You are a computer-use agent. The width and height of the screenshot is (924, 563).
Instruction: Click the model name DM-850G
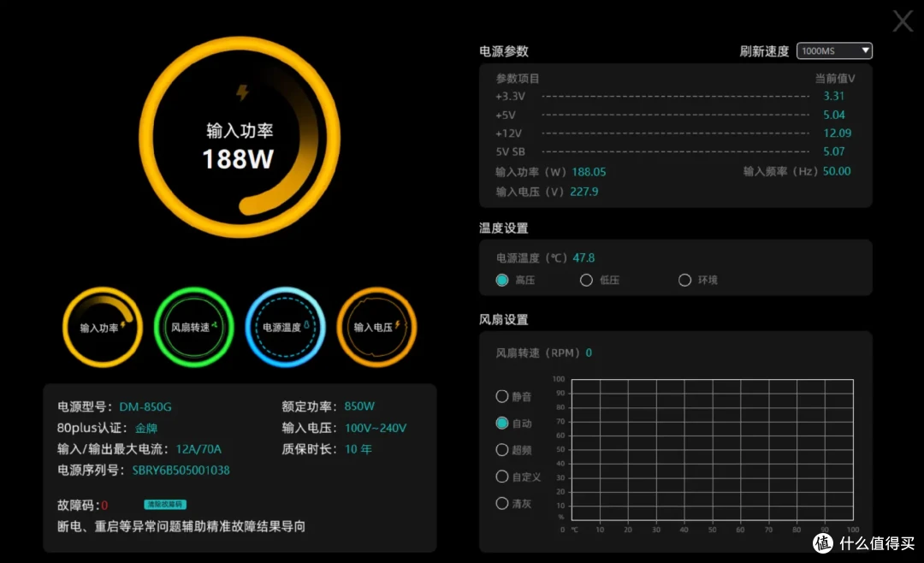(145, 406)
